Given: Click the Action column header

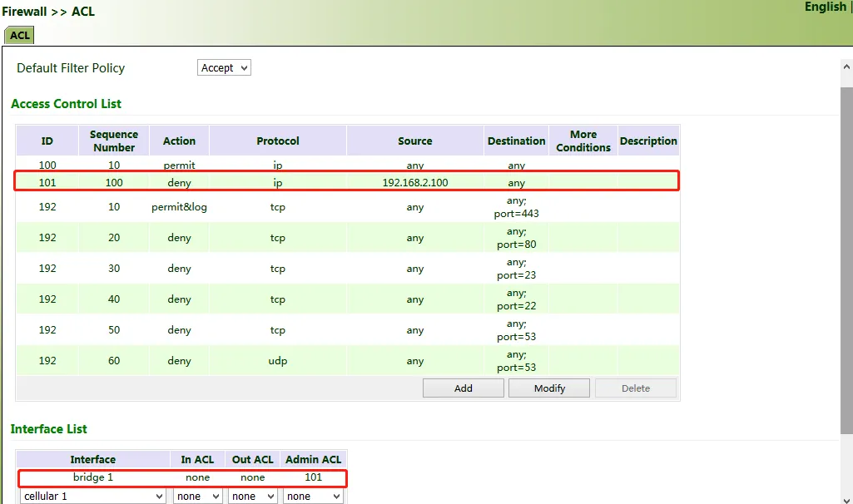Looking at the screenshot, I should (x=179, y=141).
